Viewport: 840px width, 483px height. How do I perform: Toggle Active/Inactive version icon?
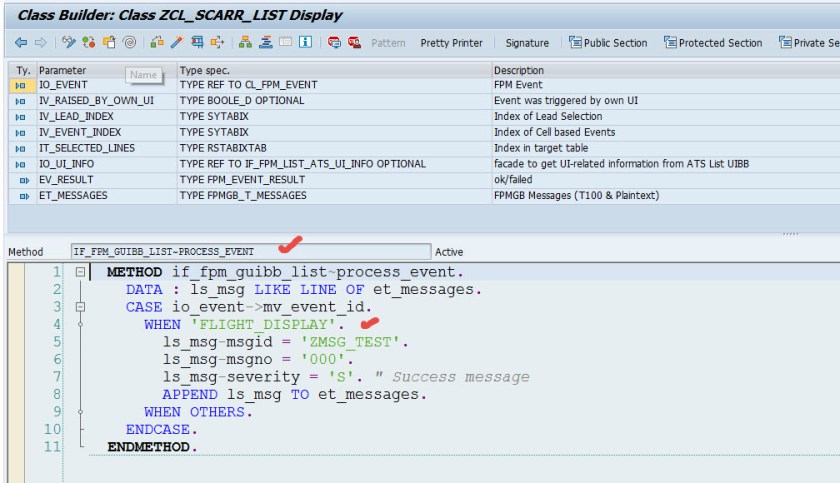pos(89,42)
